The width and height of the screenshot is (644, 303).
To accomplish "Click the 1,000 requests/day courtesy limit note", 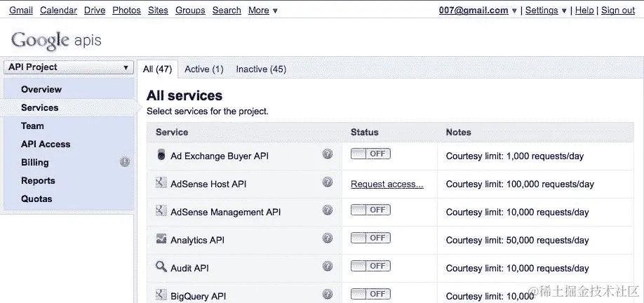I will (x=515, y=156).
